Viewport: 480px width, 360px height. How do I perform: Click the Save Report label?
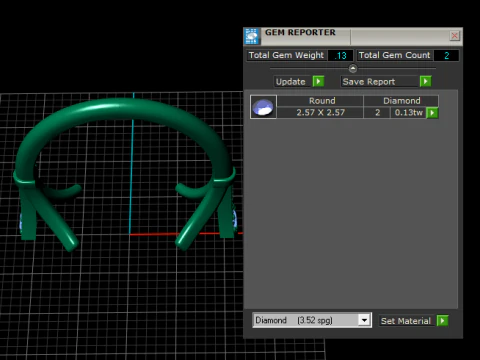(x=379, y=82)
